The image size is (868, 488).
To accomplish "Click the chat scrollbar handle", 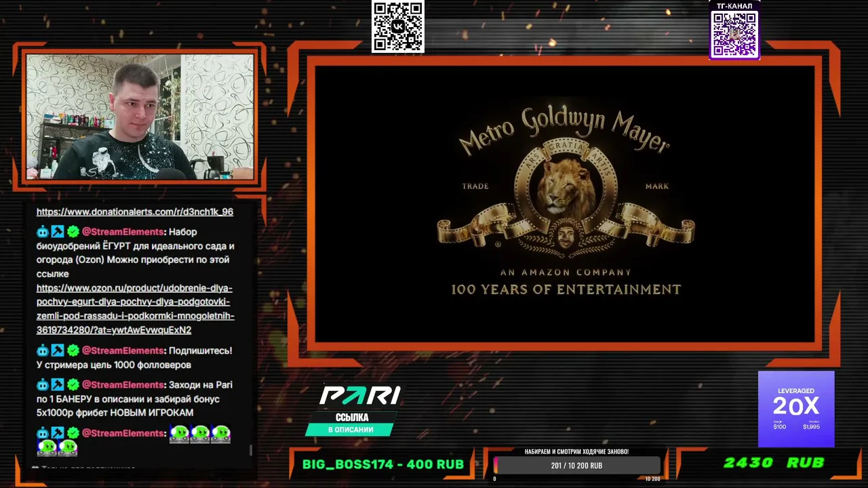I will tap(251, 450).
